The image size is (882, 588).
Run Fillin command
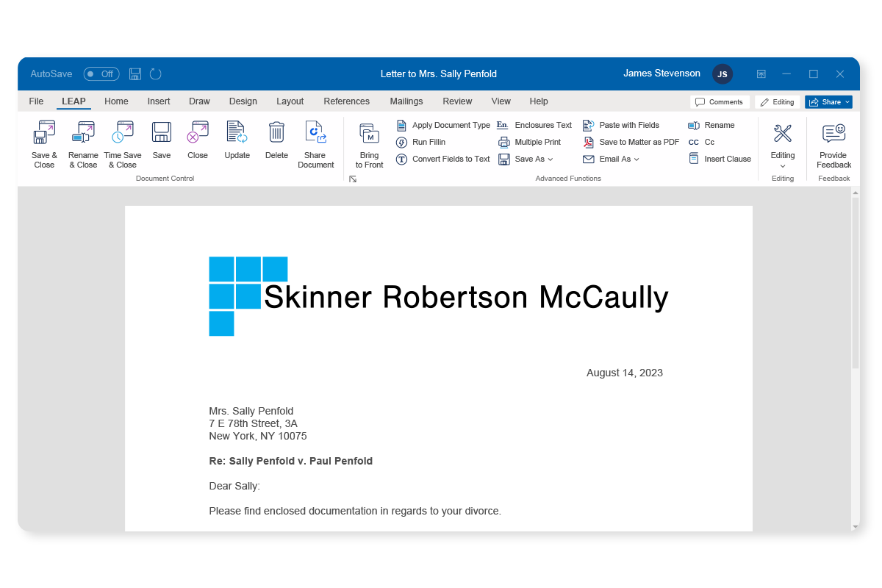pyautogui.click(x=420, y=142)
